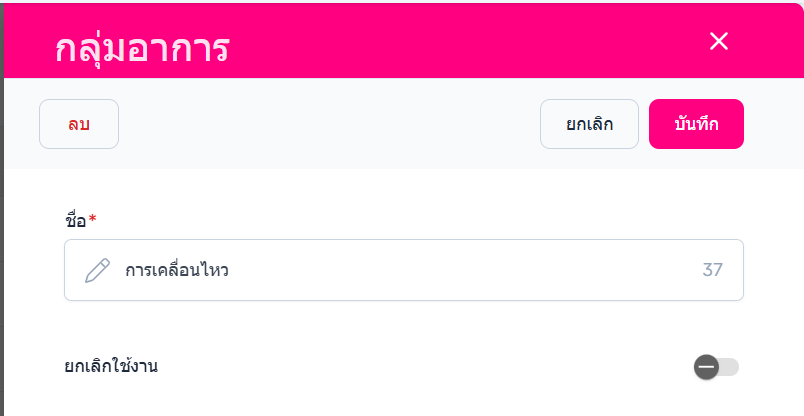Close the กลุ่มอาการ dialog with the X icon
This screenshot has width=804, height=416.
pos(718,41)
